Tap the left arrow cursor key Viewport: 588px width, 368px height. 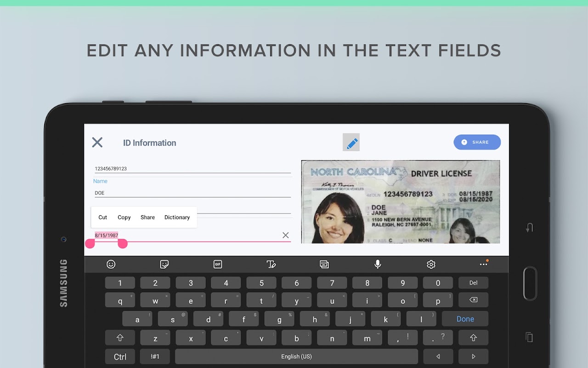click(438, 356)
